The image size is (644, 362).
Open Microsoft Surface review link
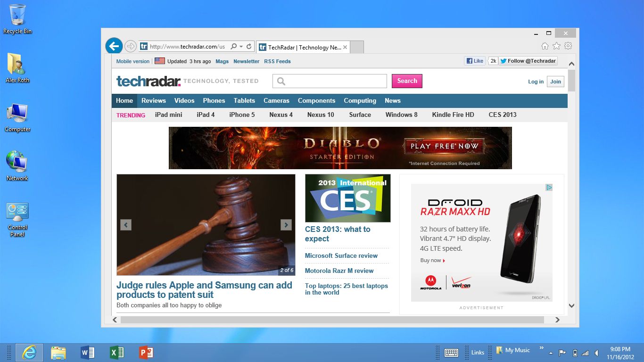pyautogui.click(x=341, y=255)
